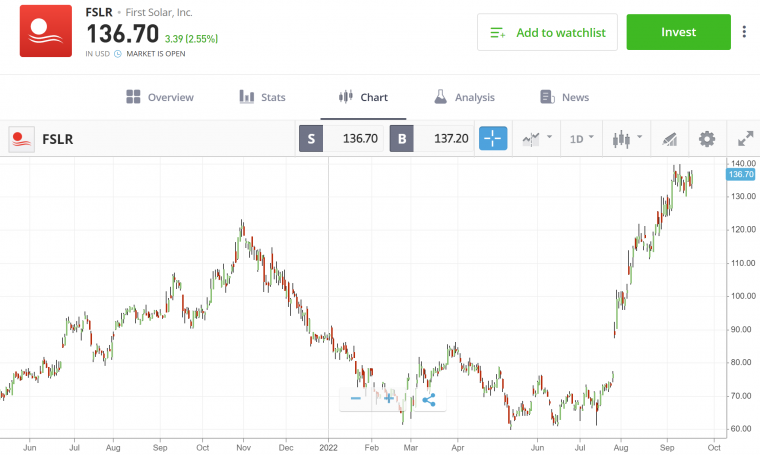Open the Analysis tab
Screen dimensions: 760x455
464,97
